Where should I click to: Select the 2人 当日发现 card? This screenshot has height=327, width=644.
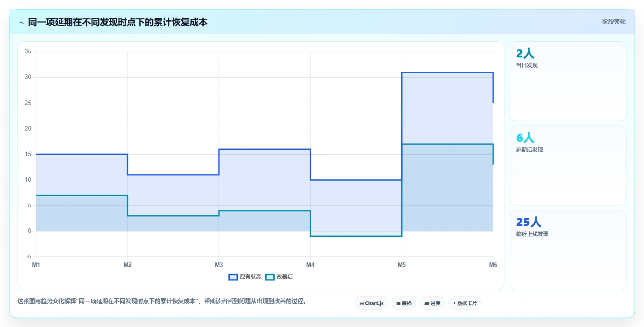pos(568,81)
